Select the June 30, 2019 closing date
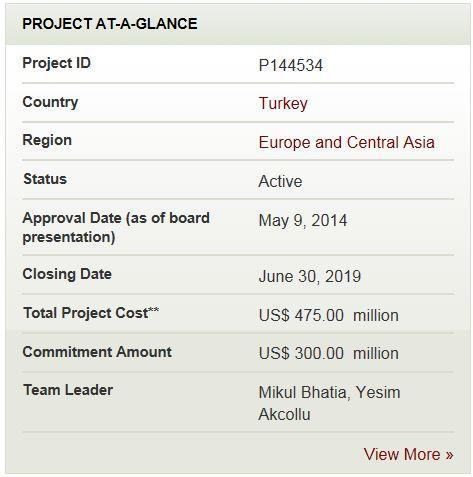The image size is (473, 477). pos(310,276)
